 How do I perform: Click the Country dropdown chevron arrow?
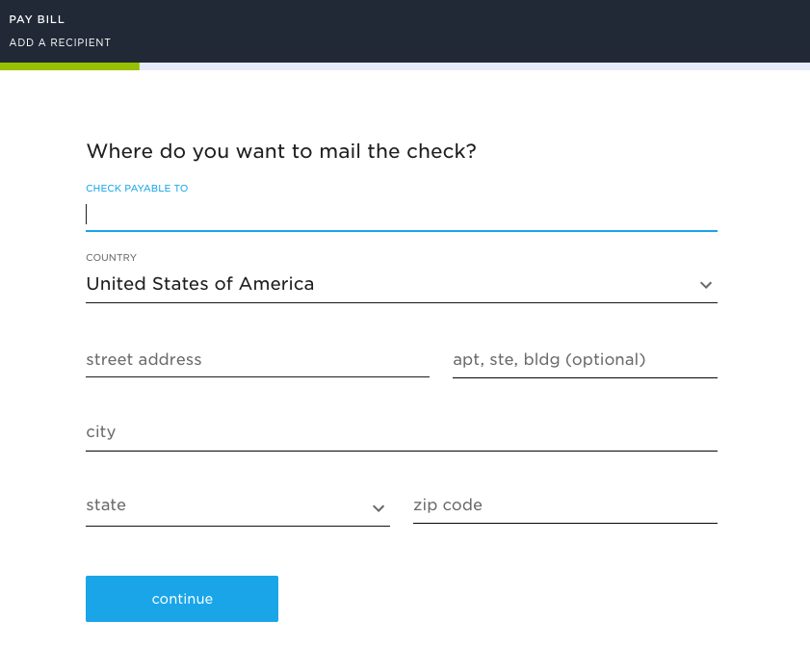[x=706, y=285]
